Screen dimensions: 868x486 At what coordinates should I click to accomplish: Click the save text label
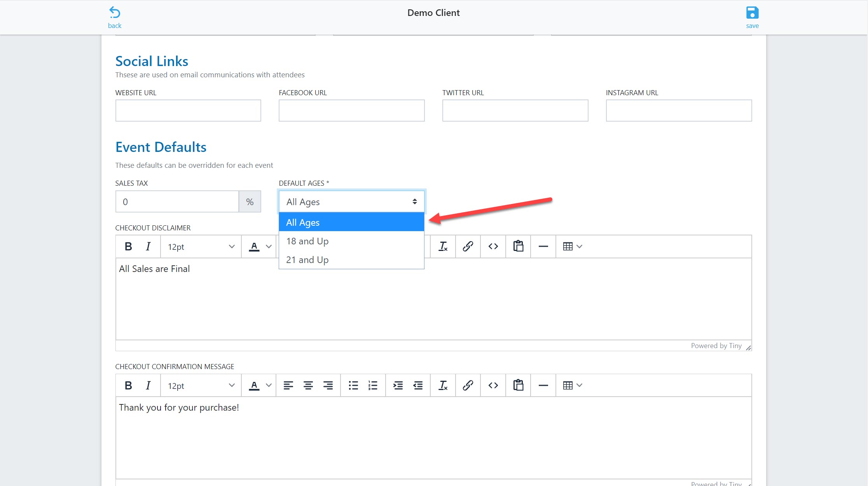coord(752,26)
